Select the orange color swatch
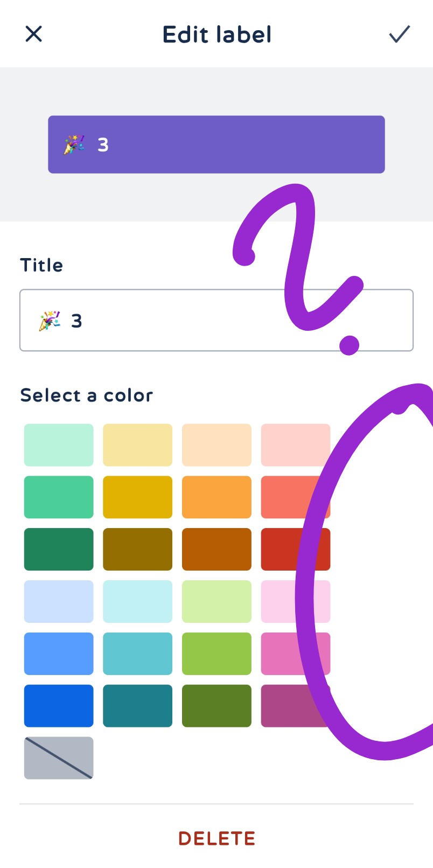 click(216, 496)
